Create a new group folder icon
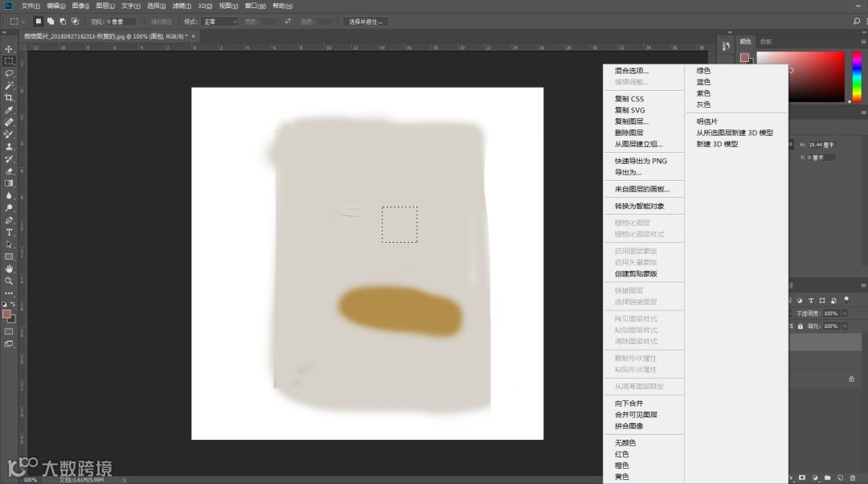The image size is (868, 484). point(828,478)
